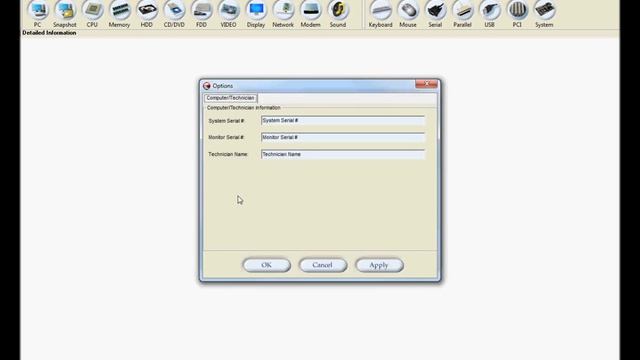Click the Snapshot toolbar icon

65,11
